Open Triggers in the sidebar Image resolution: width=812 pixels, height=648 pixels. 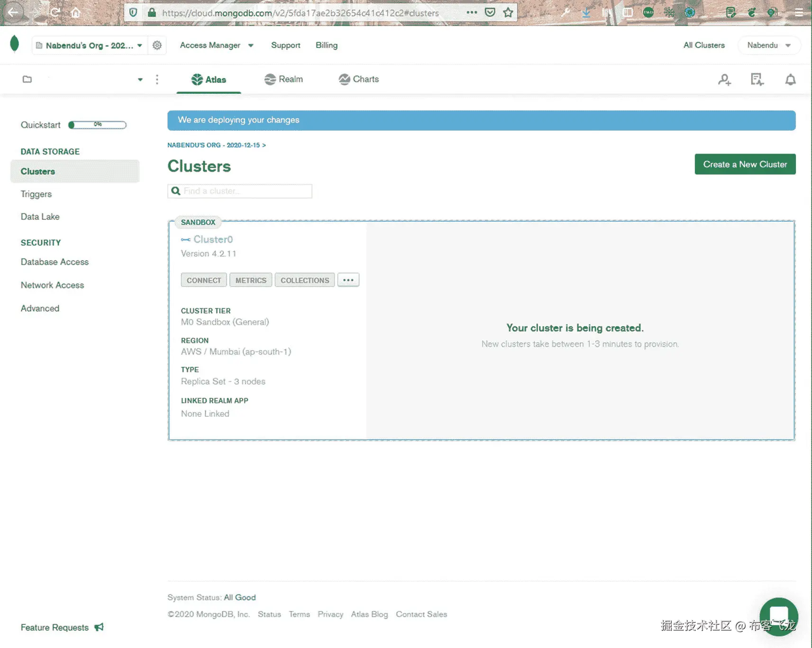coord(36,194)
